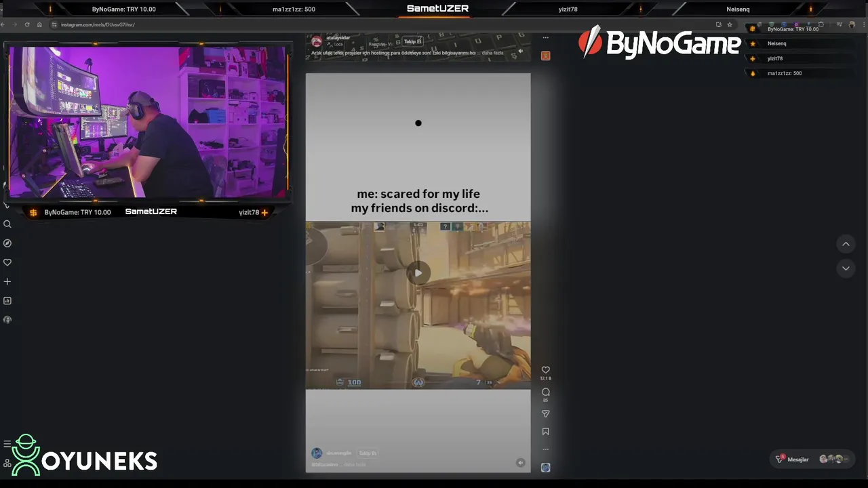Open the atalaysidar username link
Image resolution: width=868 pixels, height=488 pixels.
click(338, 38)
